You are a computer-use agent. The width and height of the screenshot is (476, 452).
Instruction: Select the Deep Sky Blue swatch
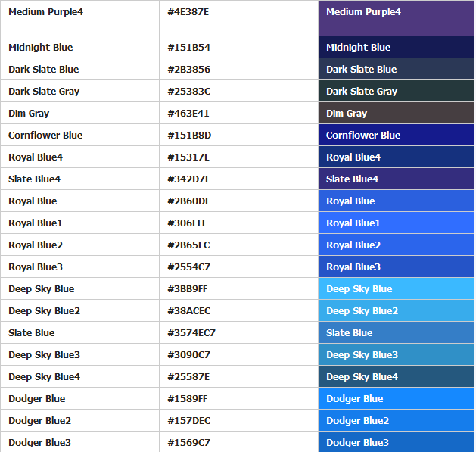[396, 288]
